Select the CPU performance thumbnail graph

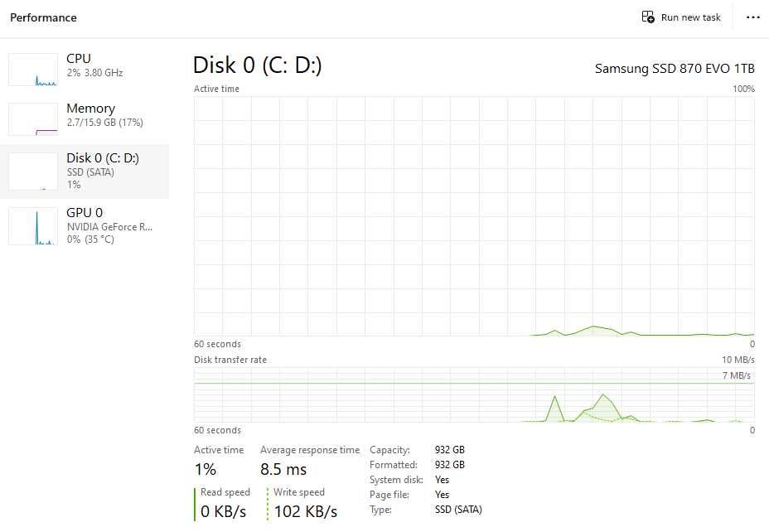pos(33,70)
